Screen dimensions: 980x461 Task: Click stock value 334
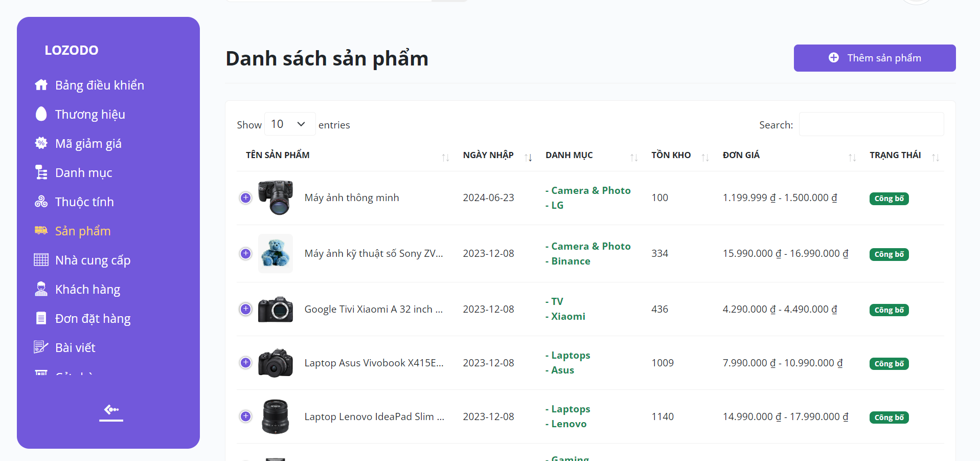[x=659, y=253]
